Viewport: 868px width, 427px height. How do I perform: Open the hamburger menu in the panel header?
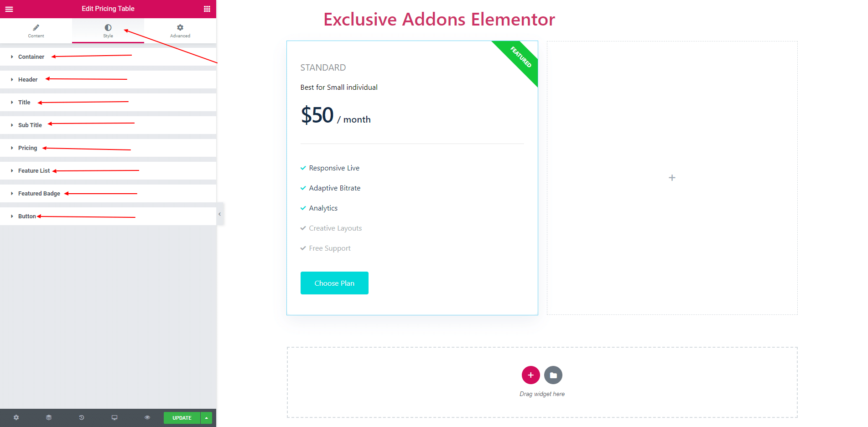click(x=9, y=9)
